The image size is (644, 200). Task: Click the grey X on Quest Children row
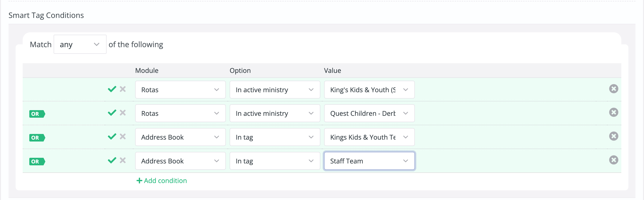[123, 112]
